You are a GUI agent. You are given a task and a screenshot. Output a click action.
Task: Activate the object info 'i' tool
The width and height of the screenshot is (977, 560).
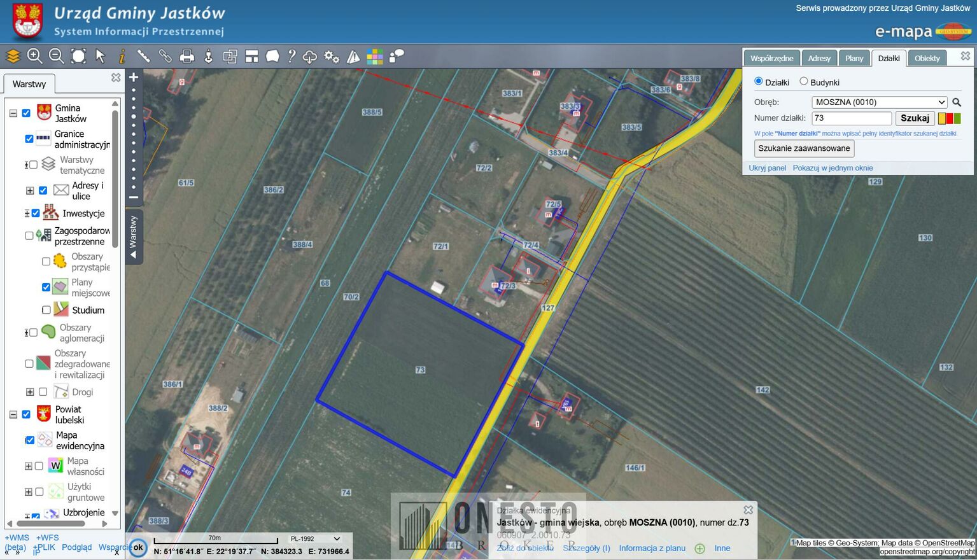click(122, 56)
